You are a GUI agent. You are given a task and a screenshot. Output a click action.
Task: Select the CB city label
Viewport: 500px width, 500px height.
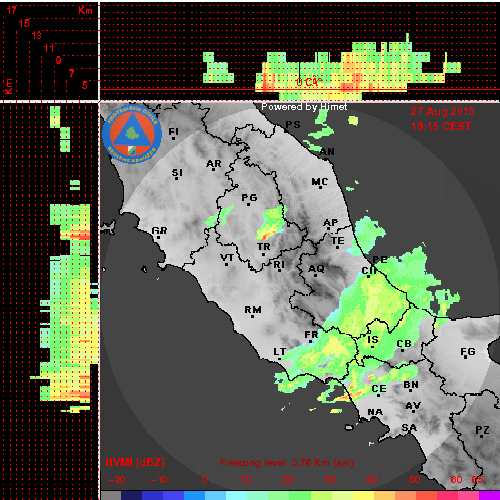coord(404,344)
